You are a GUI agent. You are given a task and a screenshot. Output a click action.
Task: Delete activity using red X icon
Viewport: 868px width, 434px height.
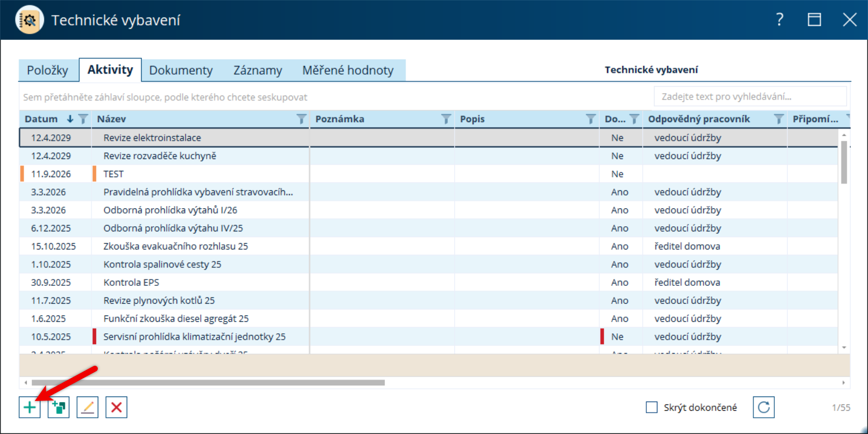[116, 407]
